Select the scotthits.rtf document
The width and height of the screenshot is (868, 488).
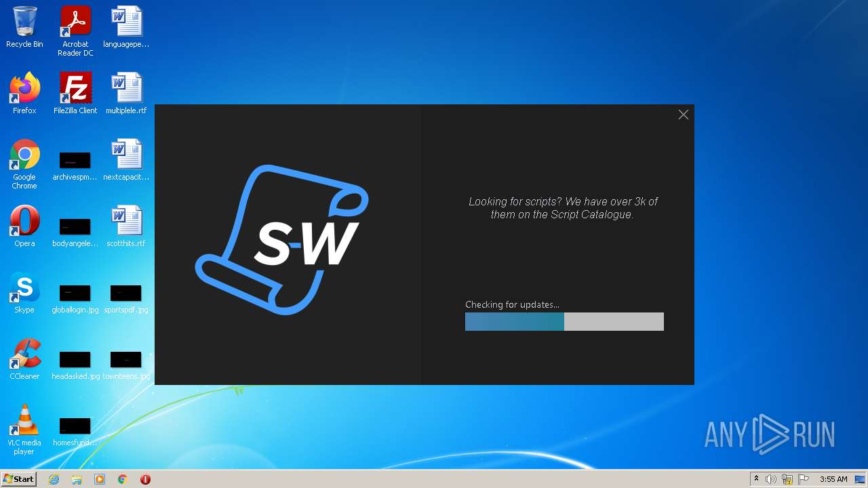pyautogui.click(x=126, y=226)
